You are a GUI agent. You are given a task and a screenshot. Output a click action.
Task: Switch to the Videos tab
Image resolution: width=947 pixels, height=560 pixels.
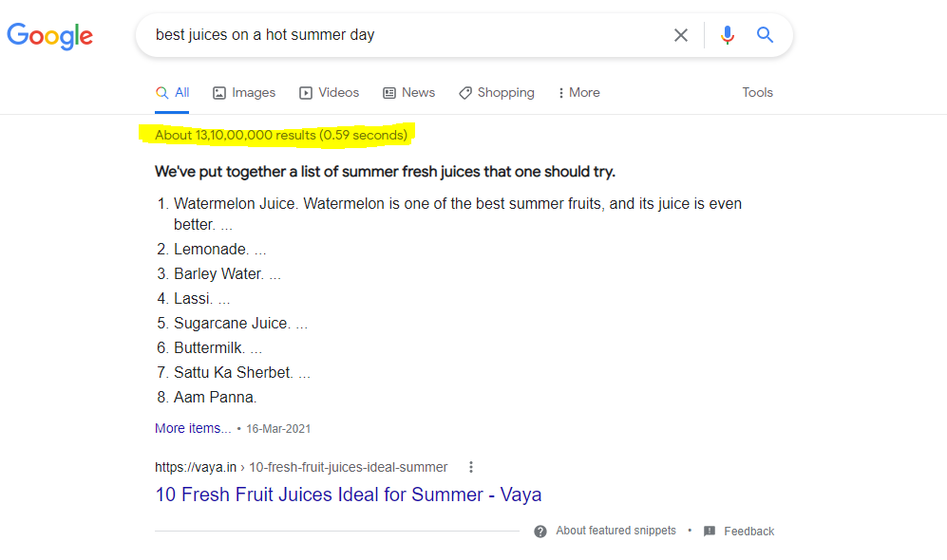point(330,93)
